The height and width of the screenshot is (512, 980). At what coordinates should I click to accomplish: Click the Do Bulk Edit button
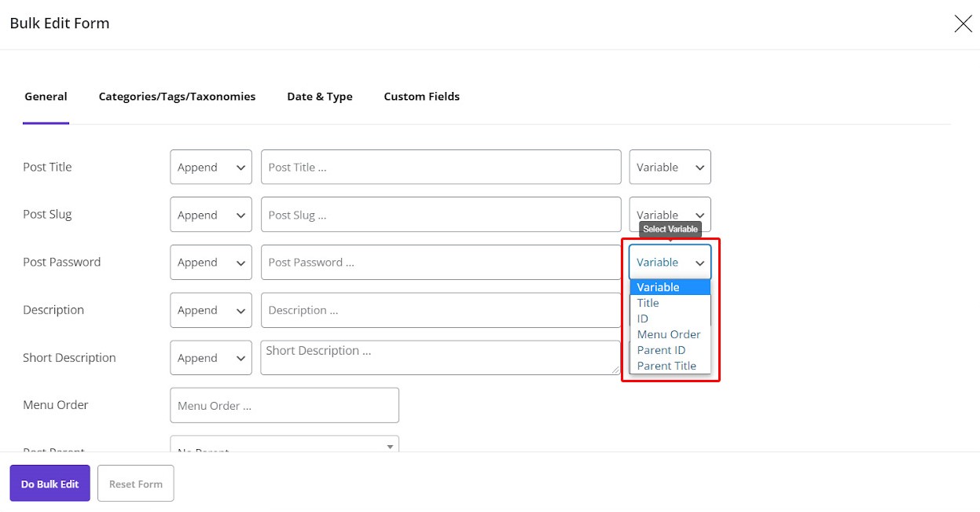50,484
